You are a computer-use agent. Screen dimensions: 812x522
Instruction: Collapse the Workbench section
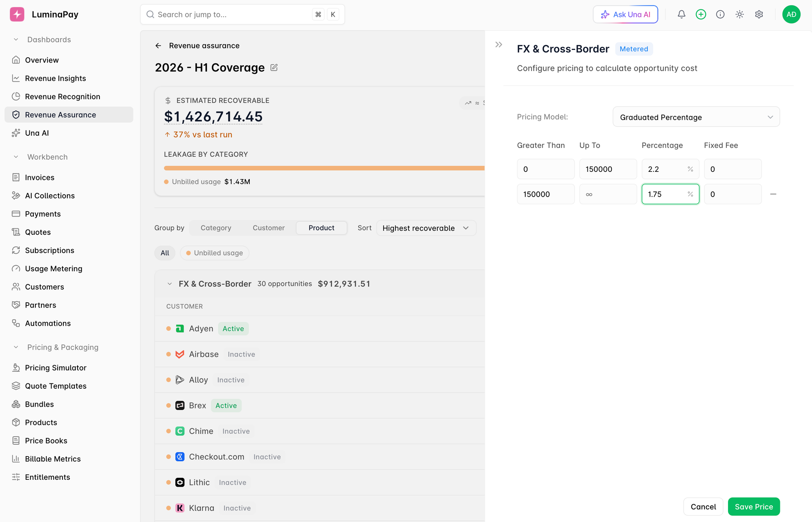(x=16, y=157)
